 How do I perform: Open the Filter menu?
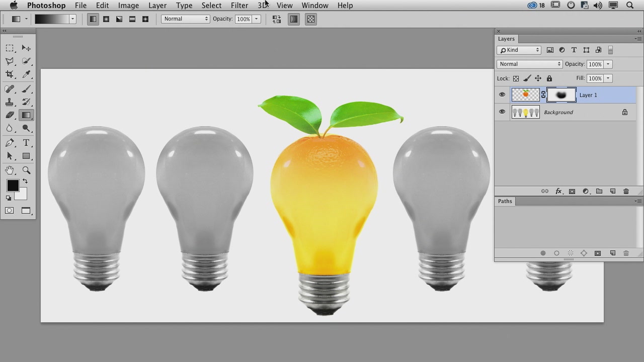pyautogui.click(x=239, y=6)
